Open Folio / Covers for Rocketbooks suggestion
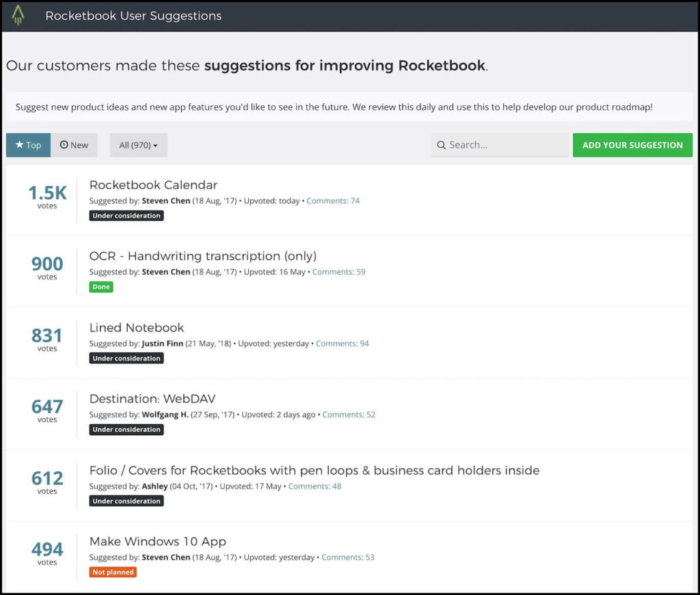700x595 pixels. pyautogui.click(x=314, y=470)
